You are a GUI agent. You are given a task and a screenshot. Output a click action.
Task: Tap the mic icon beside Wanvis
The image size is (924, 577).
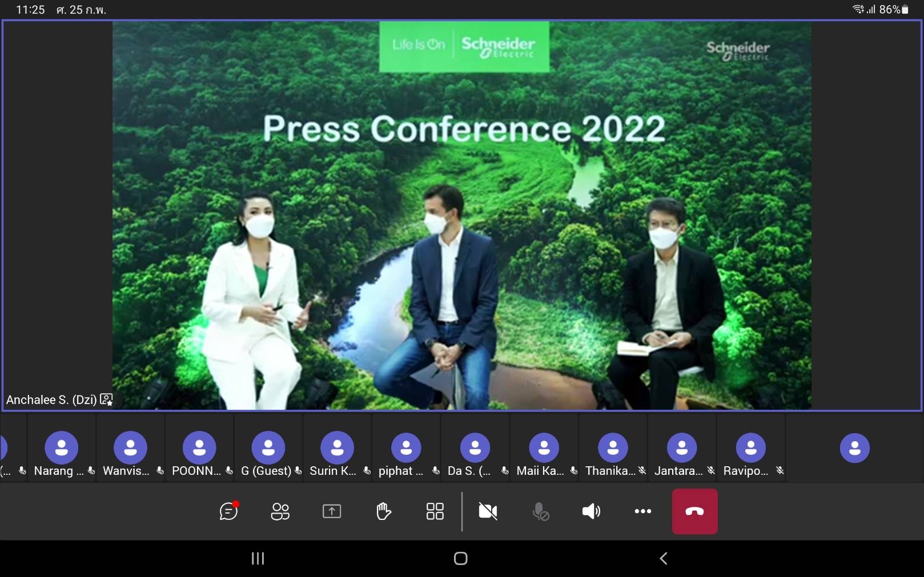tap(160, 471)
